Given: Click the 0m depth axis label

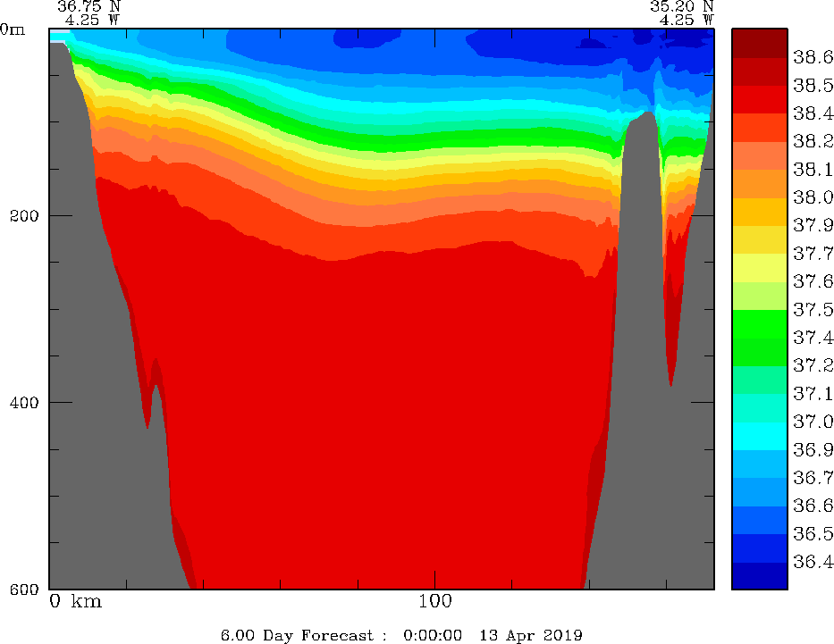Looking at the screenshot, I should (13, 29).
